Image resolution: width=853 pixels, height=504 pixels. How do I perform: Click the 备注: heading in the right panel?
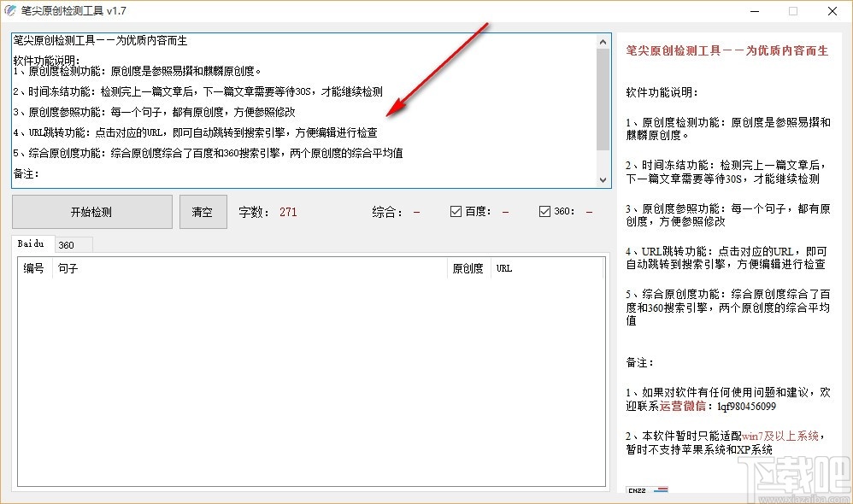click(639, 363)
